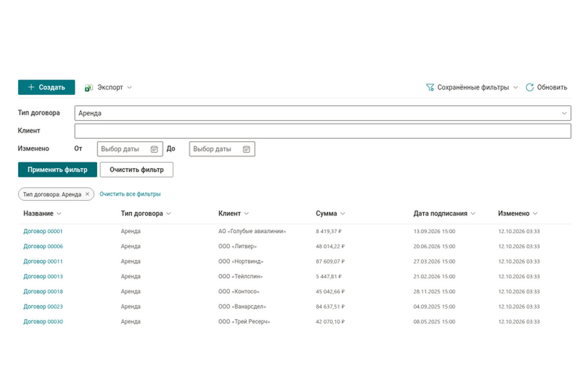The height and width of the screenshot is (392, 588).
Task: Click the signing date 20.06.2026 15:00
Action: 435,246
